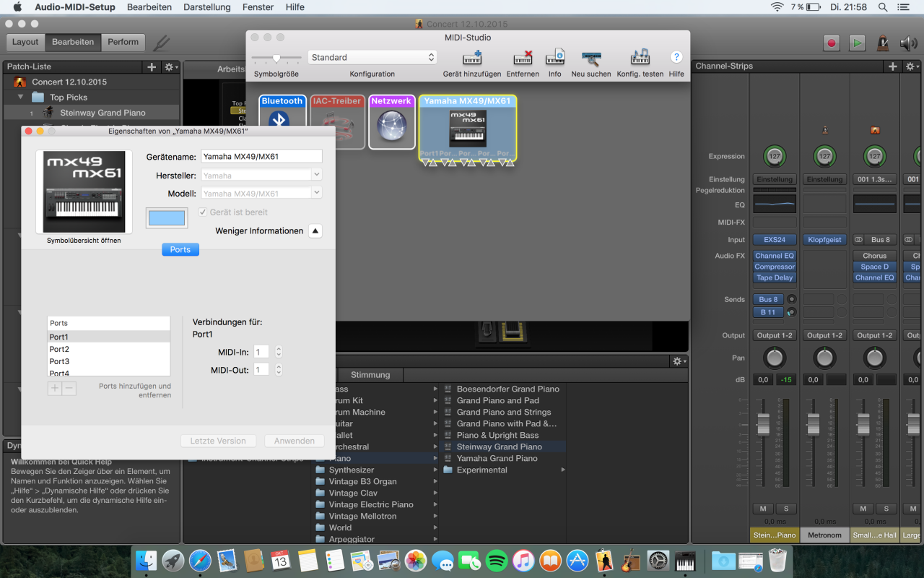This screenshot has width=924, height=578.
Task: Increment the MIDI-In stepper
Action: click(279, 349)
